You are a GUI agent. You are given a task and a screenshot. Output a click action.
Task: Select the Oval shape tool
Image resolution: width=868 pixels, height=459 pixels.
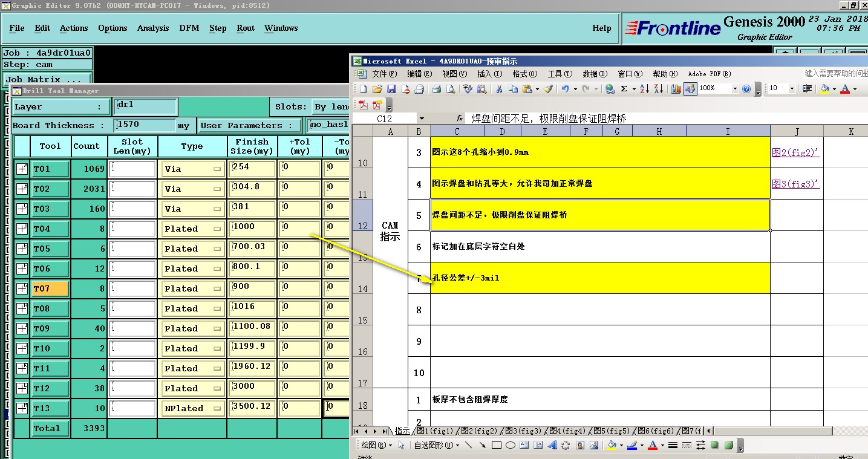(510, 445)
